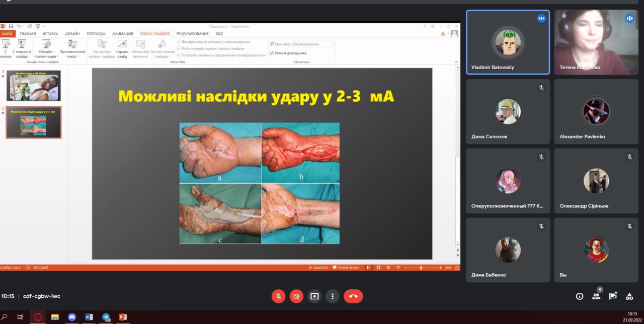The width and height of the screenshot is (644, 324).
Task: Click ПРИМЕЧАНИЯ in PowerPoint status bar
Action: click(x=346, y=268)
